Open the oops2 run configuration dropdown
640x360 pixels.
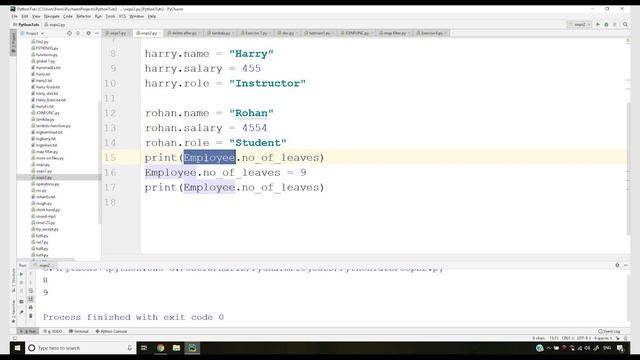coord(579,24)
